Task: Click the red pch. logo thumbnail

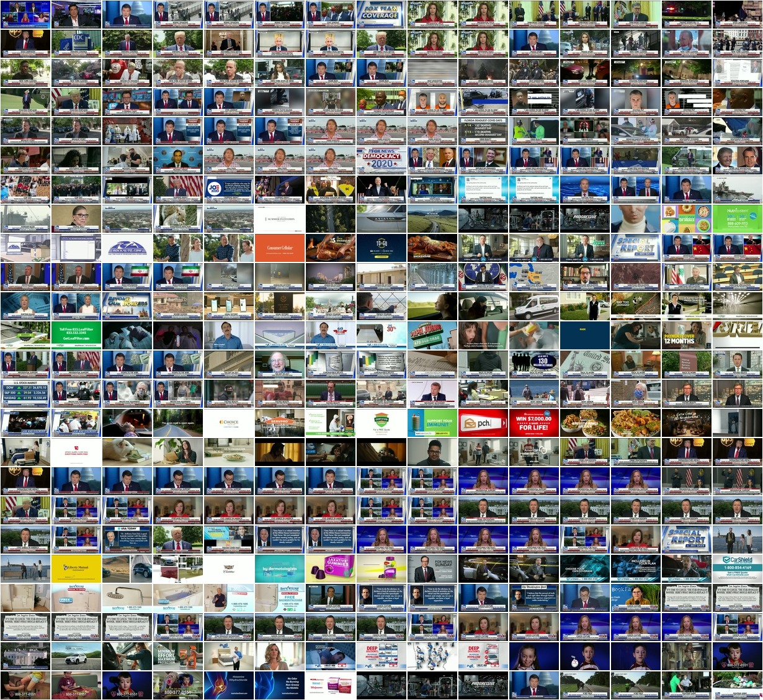Action: 483,423
